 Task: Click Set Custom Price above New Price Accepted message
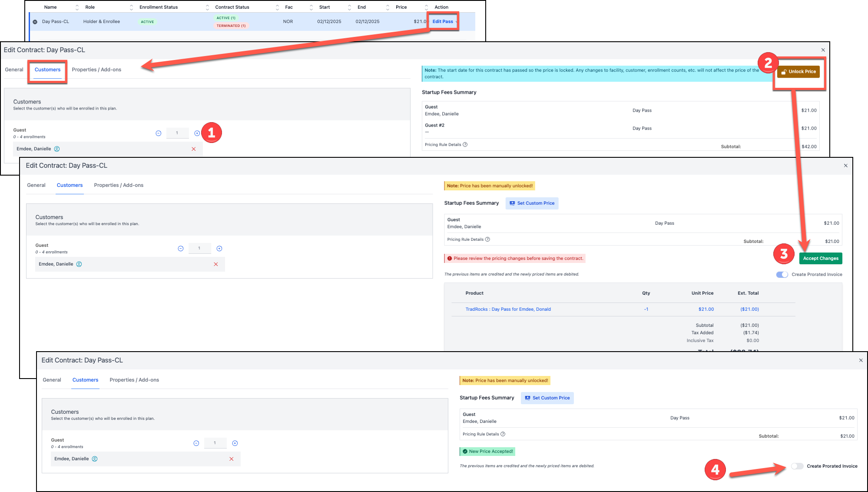(547, 398)
